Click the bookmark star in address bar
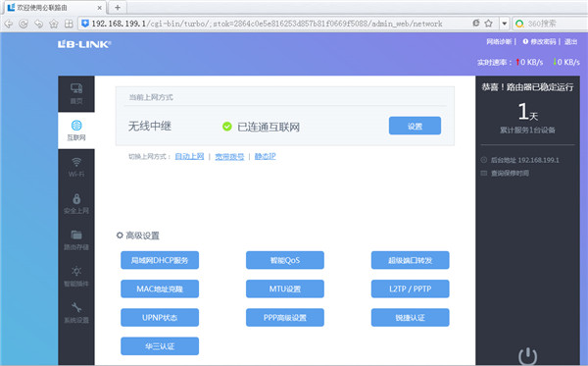 pyautogui.click(x=488, y=24)
